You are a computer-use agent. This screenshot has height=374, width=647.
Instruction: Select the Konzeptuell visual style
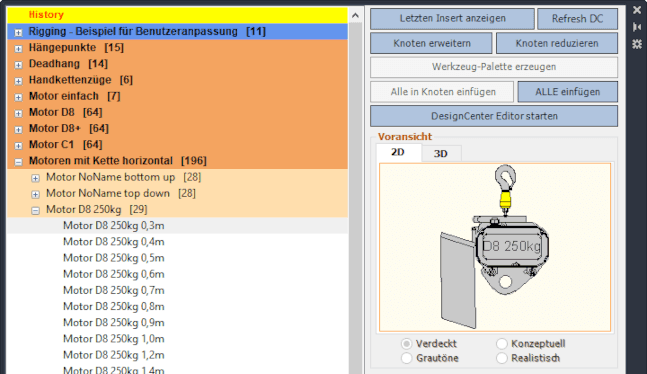pos(502,343)
